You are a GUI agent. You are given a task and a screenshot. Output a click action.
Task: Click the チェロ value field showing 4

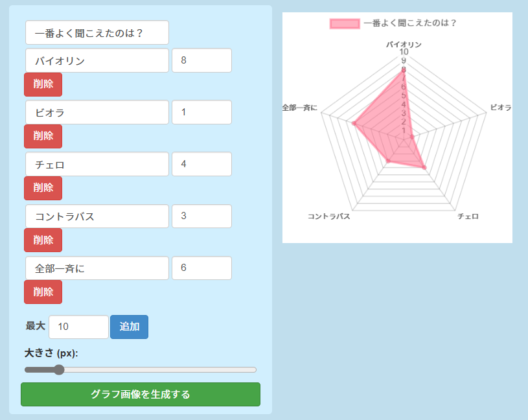click(x=201, y=164)
